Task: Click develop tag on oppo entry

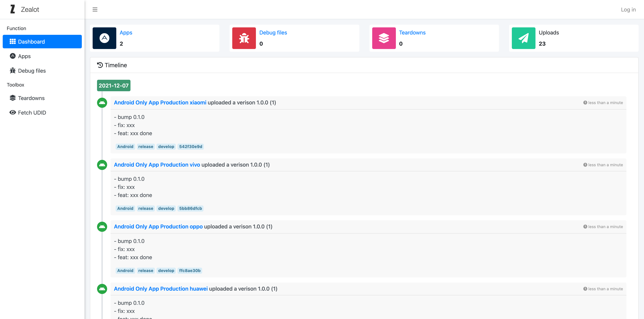Action: coord(166,271)
